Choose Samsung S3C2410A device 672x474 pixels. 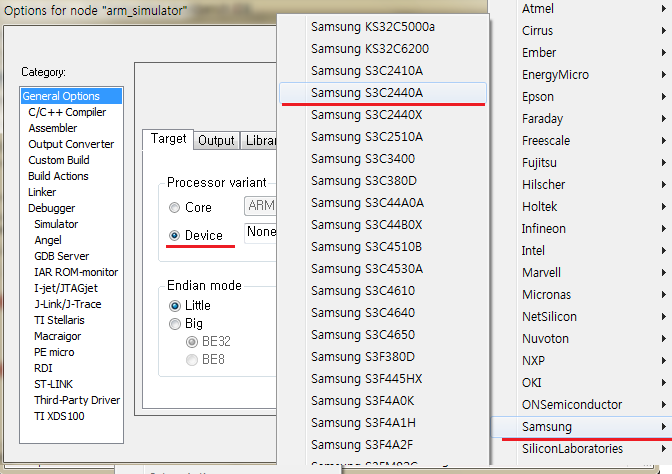click(x=383, y=71)
